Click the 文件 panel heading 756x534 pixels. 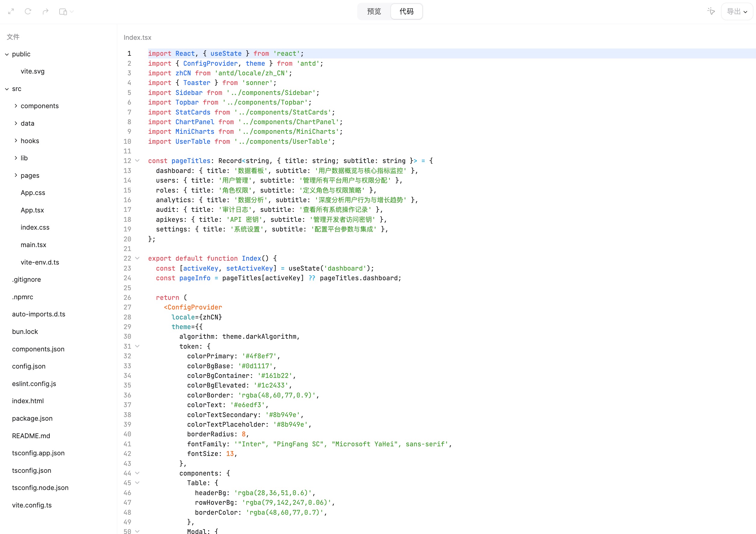13,37
